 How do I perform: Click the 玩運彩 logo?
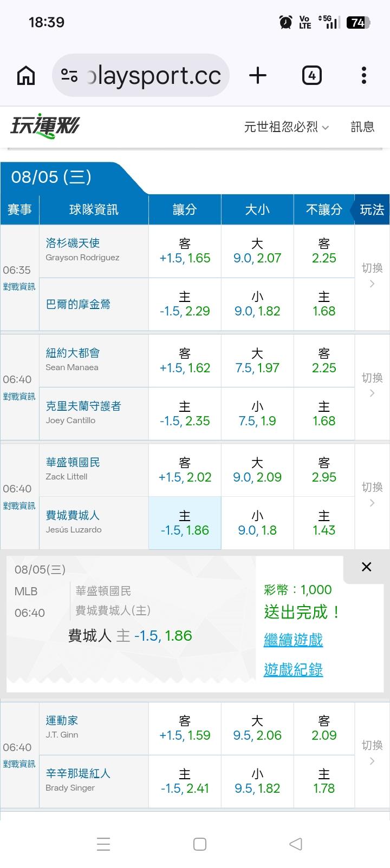pyautogui.click(x=45, y=126)
